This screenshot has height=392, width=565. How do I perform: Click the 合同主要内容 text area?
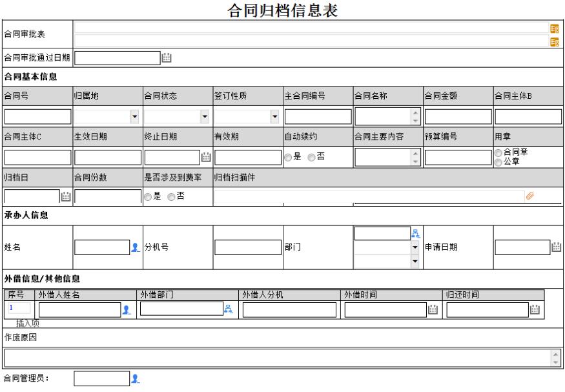(x=382, y=158)
